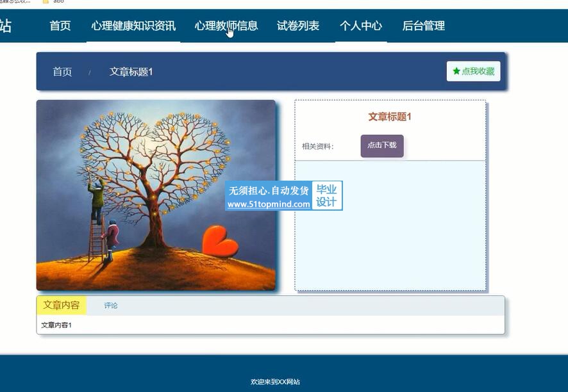
Task: Click breadcrumb text 文章标题1
Action: [131, 72]
